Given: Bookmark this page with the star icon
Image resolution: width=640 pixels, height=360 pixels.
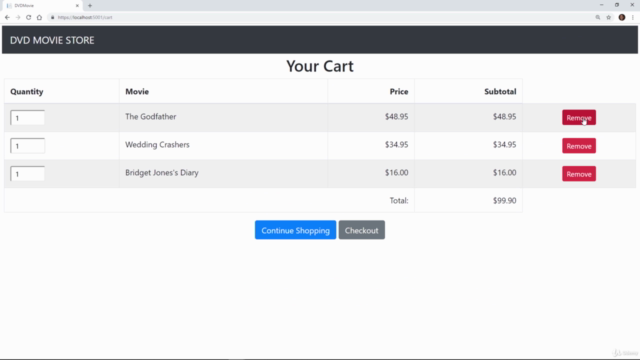Looking at the screenshot, I should tap(609, 18).
